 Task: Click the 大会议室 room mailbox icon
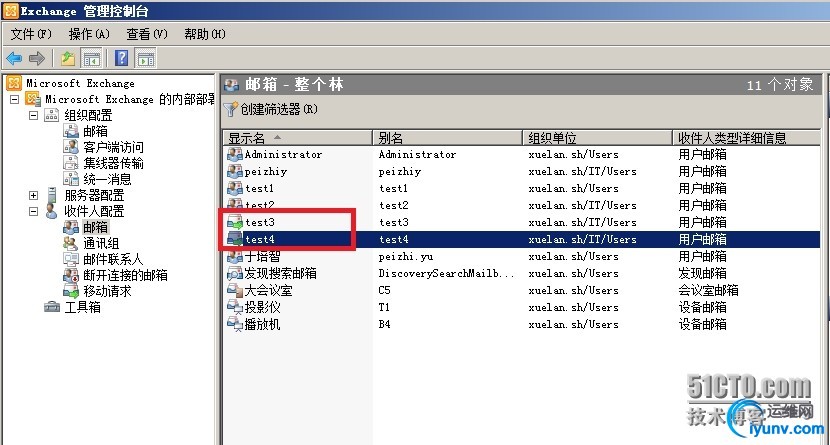[234, 290]
